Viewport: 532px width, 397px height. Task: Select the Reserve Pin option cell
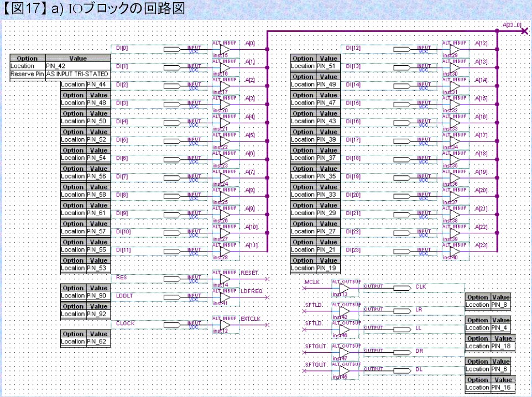28,74
